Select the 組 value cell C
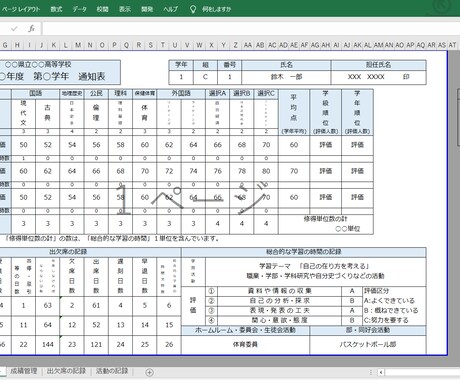The image size is (460, 380). click(x=205, y=77)
